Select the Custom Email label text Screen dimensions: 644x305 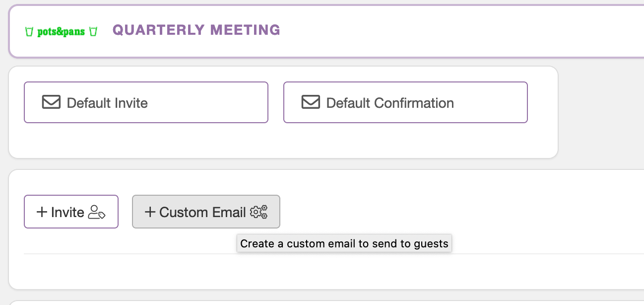[x=202, y=212]
